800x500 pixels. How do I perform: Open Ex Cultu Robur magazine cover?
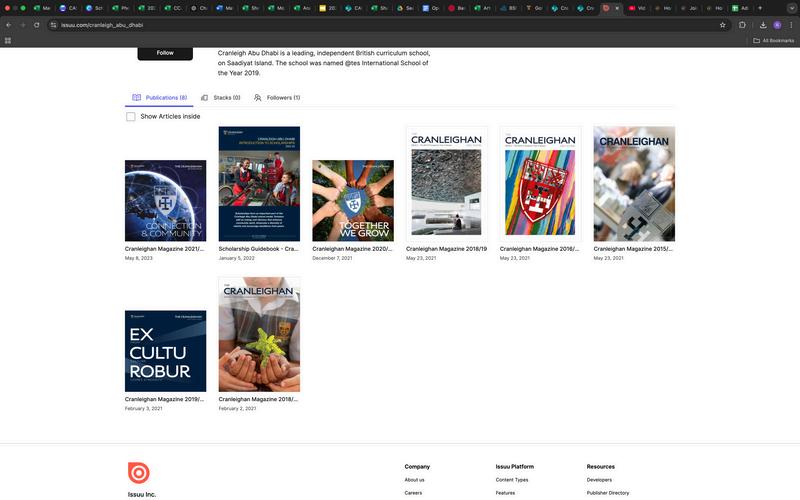pos(165,351)
